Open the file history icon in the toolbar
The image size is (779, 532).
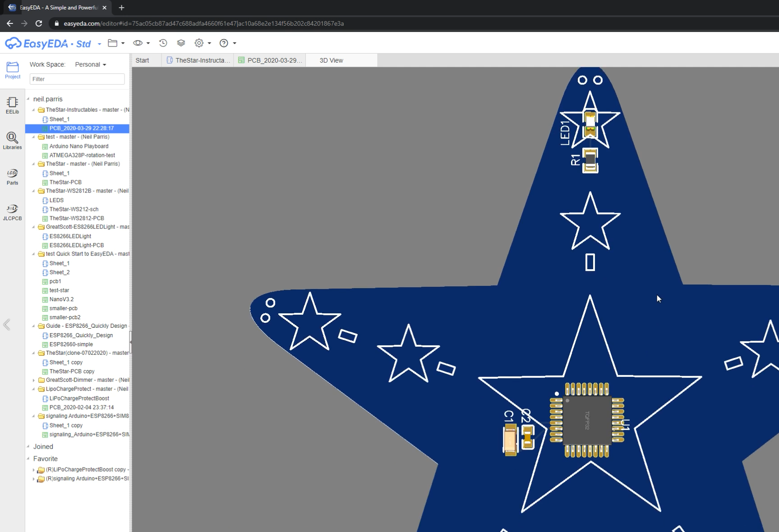click(163, 43)
